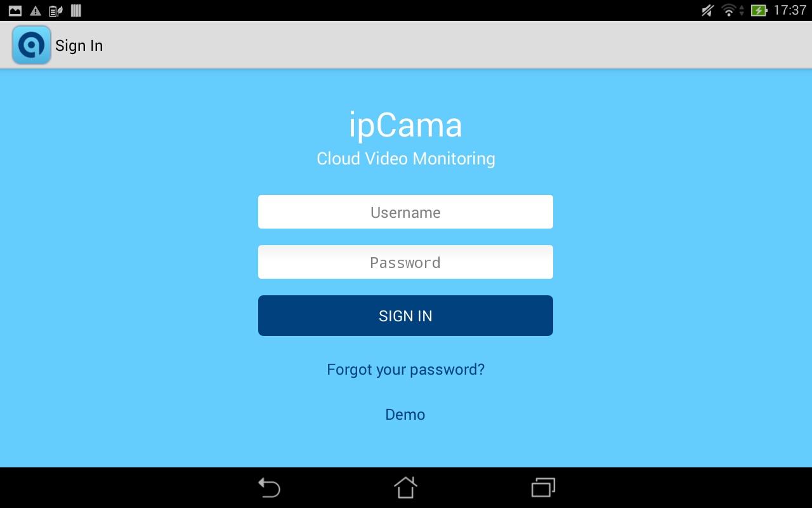Screen dimensions: 812x508
Task: Tap the barcode-style notification icon
Action: point(76,10)
